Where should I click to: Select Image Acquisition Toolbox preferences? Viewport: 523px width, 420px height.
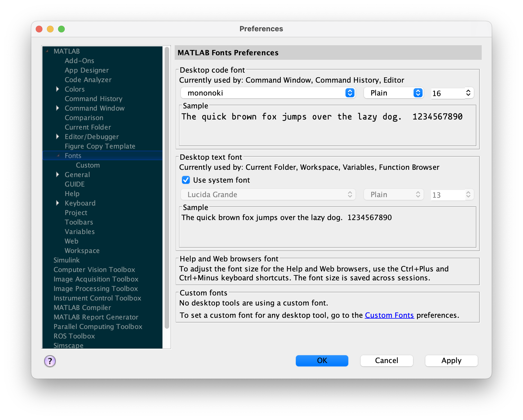point(96,279)
